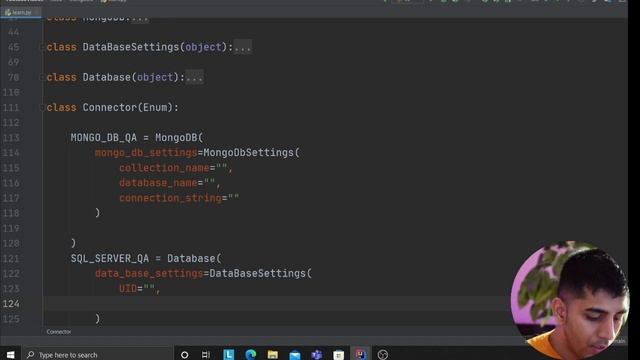This screenshot has width=640, height=360.
Task: Place cursor on MONGO_DB_QA identifier
Action: pyautogui.click(x=104, y=138)
